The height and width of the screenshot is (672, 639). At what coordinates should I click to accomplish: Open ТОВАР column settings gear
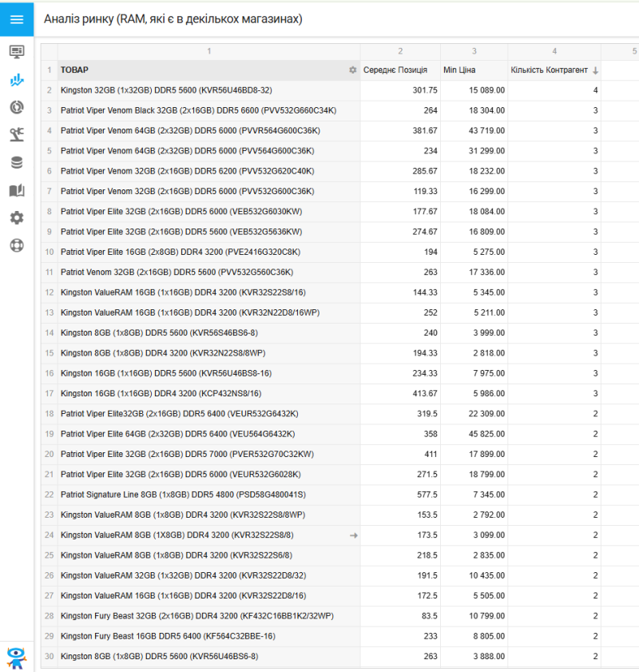tap(353, 70)
